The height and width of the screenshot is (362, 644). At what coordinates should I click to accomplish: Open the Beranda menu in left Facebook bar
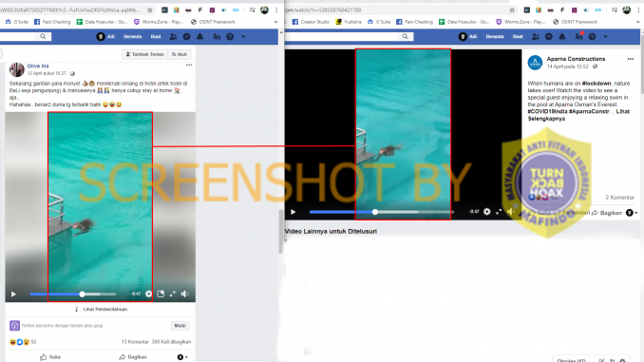click(x=133, y=36)
